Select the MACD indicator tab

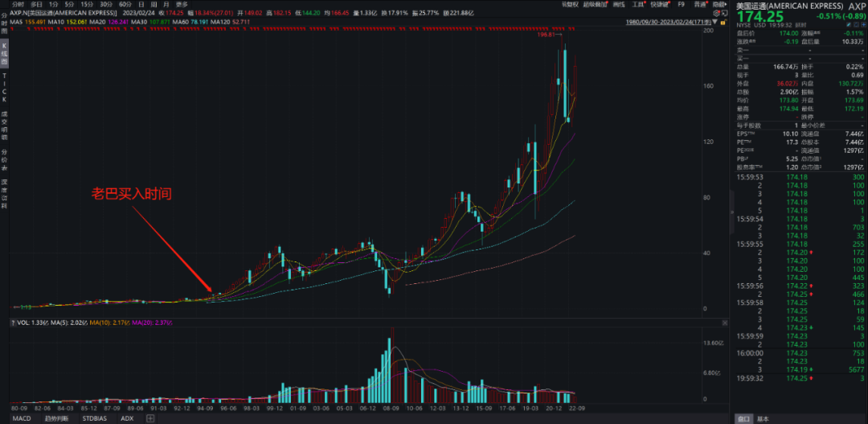[22, 418]
